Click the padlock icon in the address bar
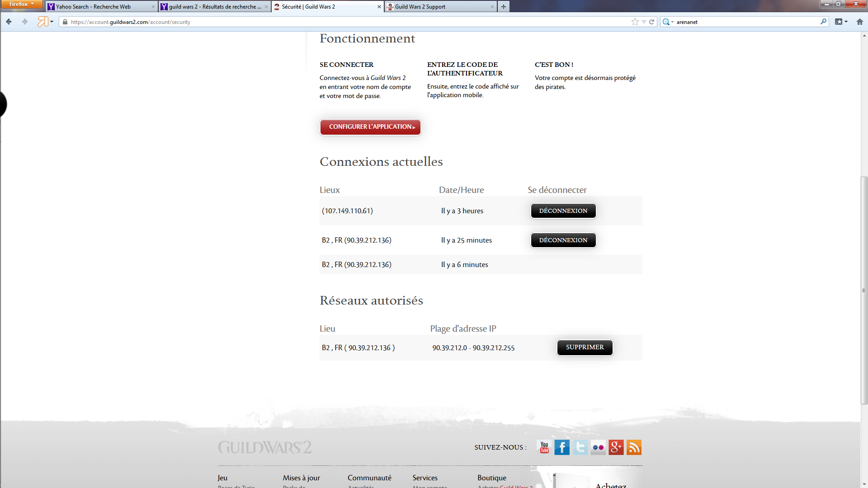Screen dimensions: 868x488 65,22
